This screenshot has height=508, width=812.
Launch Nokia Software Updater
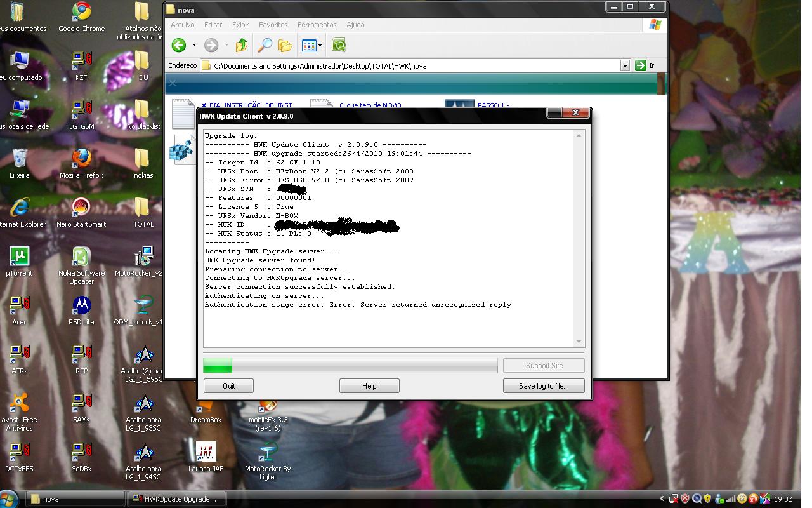[81, 265]
